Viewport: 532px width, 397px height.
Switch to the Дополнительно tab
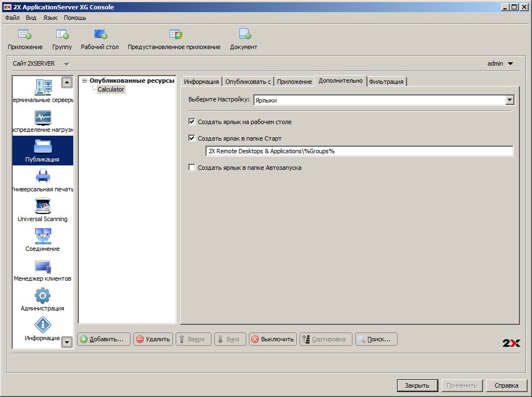coord(341,81)
